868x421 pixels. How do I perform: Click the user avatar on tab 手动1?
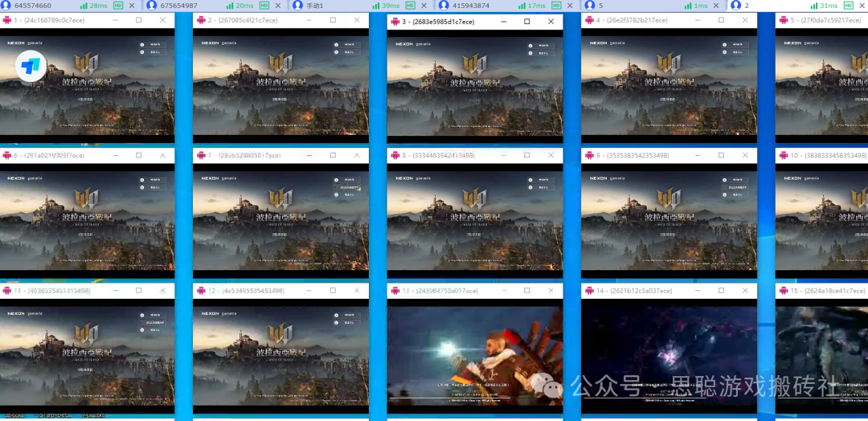pos(298,6)
